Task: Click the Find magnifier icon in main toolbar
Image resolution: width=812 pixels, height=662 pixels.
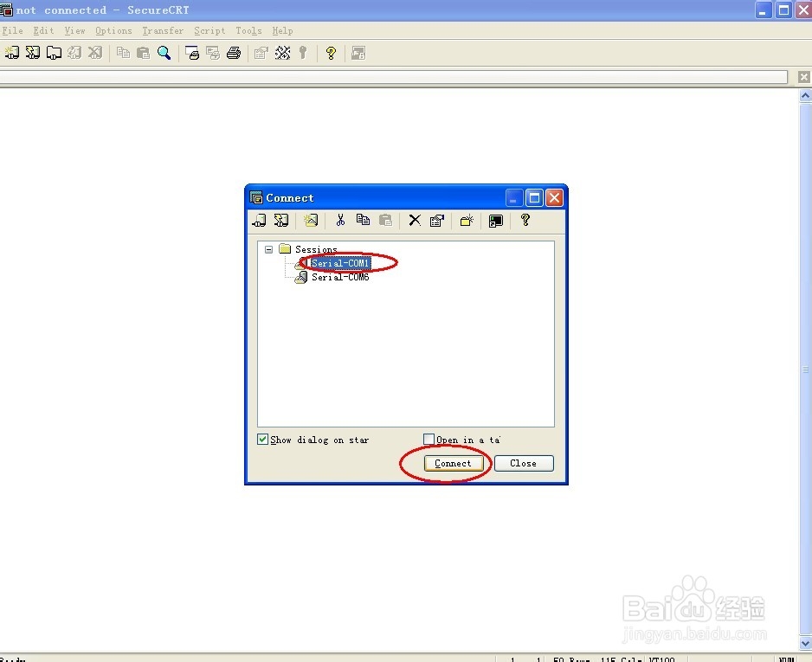Action: pyautogui.click(x=164, y=53)
